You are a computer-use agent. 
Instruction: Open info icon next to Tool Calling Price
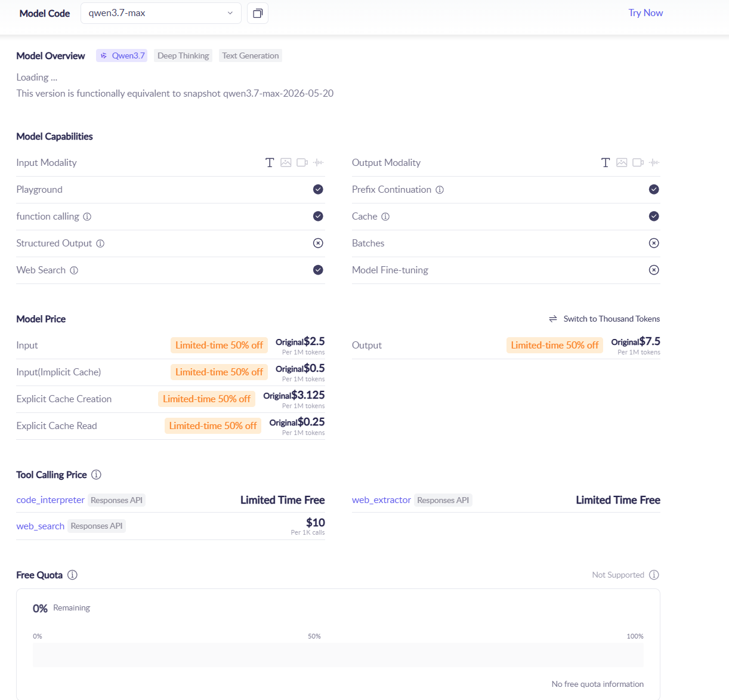click(96, 474)
